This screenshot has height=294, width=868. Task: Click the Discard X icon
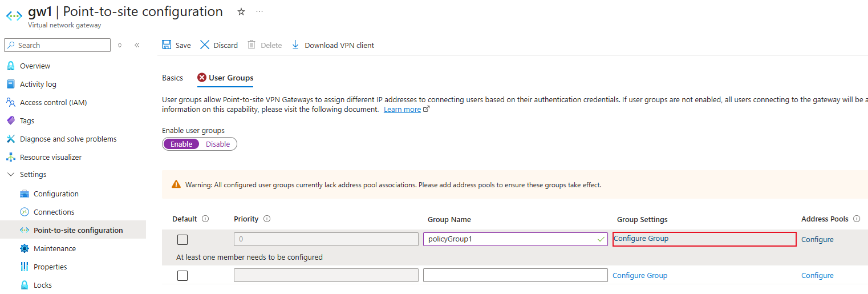tap(205, 45)
